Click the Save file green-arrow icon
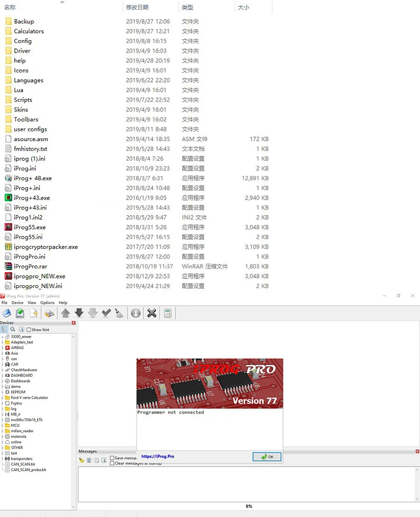The image size is (420, 517). pos(20,313)
